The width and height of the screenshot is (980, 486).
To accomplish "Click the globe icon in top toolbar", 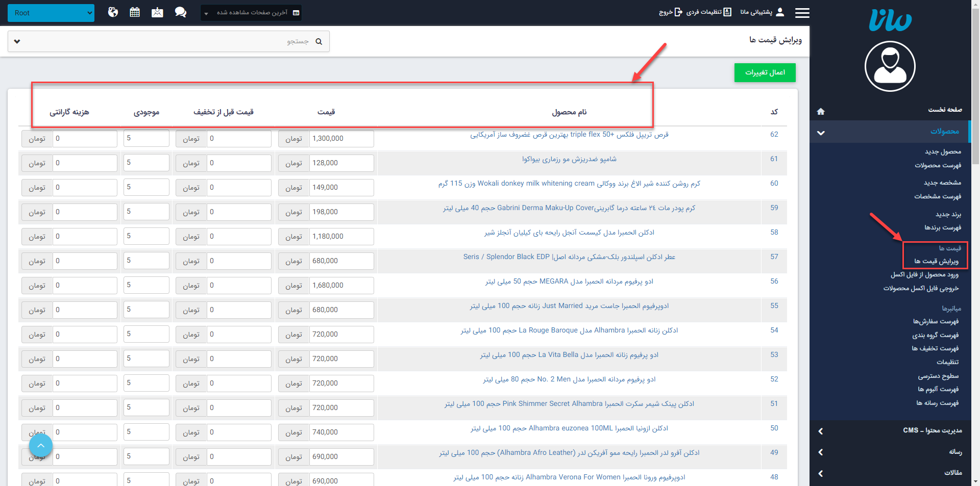I will pos(113,12).
